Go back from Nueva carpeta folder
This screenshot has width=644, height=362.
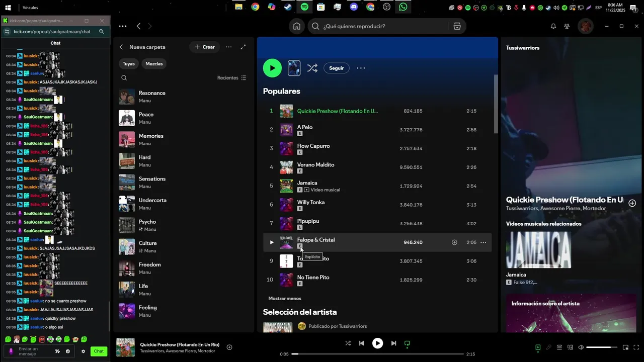click(121, 47)
